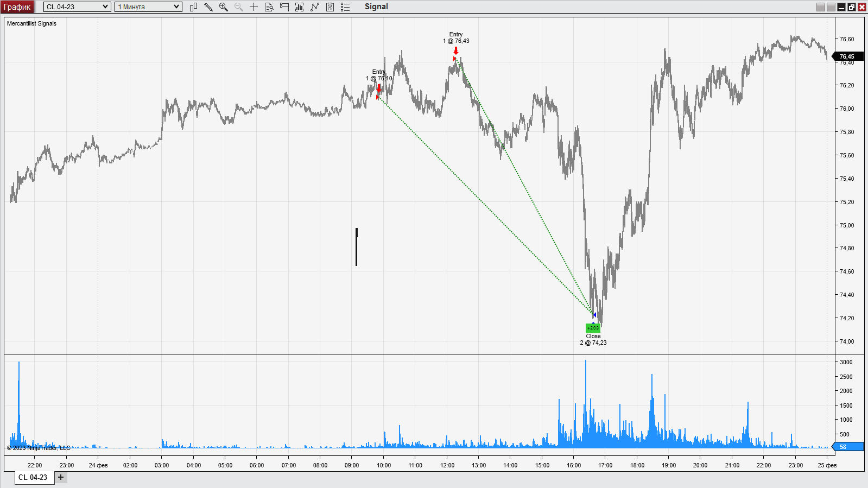
Task: Open the chart trader panel icon
Action: pos(284,7)
